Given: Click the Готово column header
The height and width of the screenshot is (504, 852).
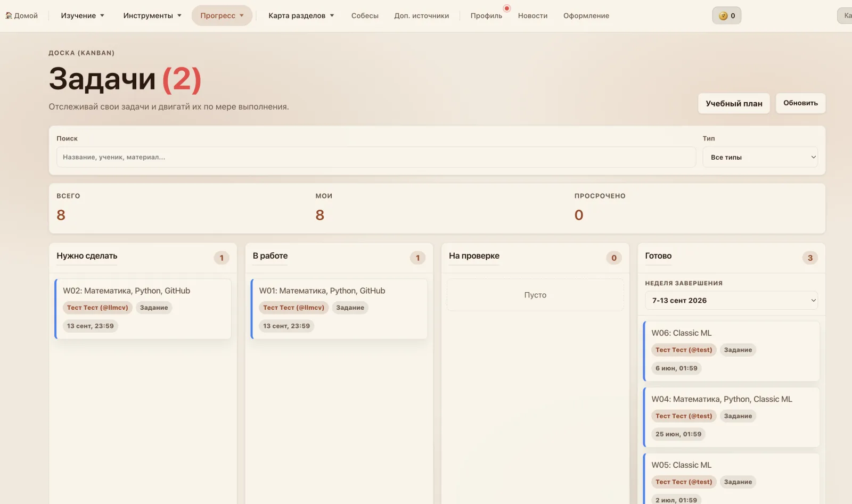Looking at the screenshot, I should pyautogui.click(x=658, y=256).
